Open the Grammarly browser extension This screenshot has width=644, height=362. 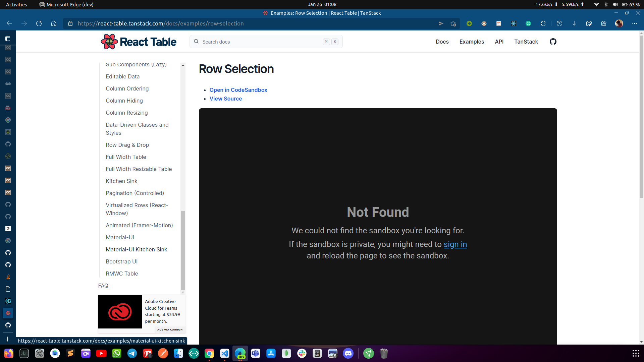tap(529, 23)
